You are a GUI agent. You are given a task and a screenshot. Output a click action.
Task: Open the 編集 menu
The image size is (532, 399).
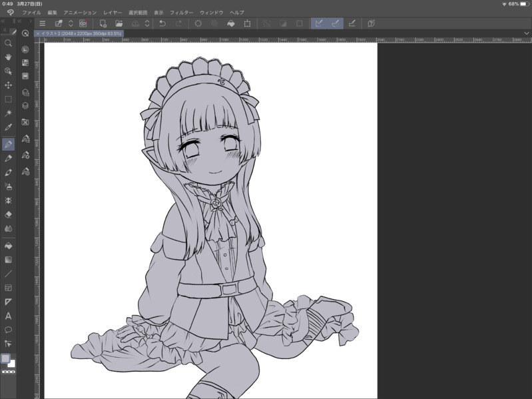52,13
